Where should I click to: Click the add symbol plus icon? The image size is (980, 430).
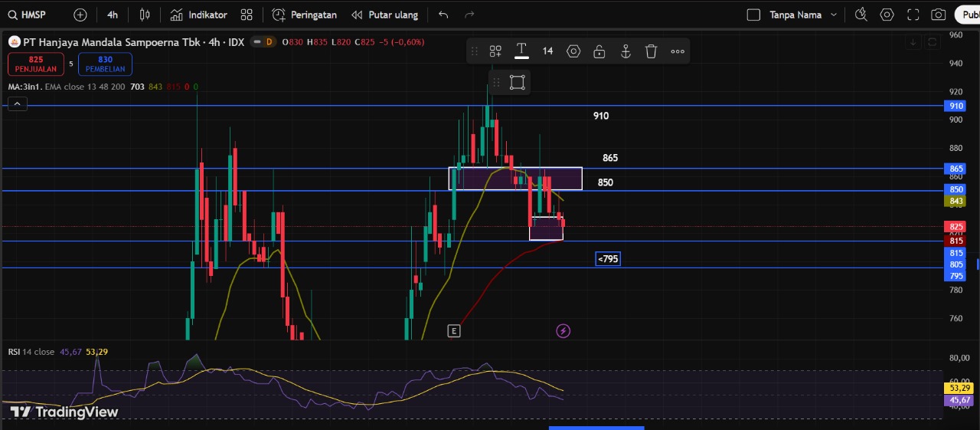click(80, 15)
